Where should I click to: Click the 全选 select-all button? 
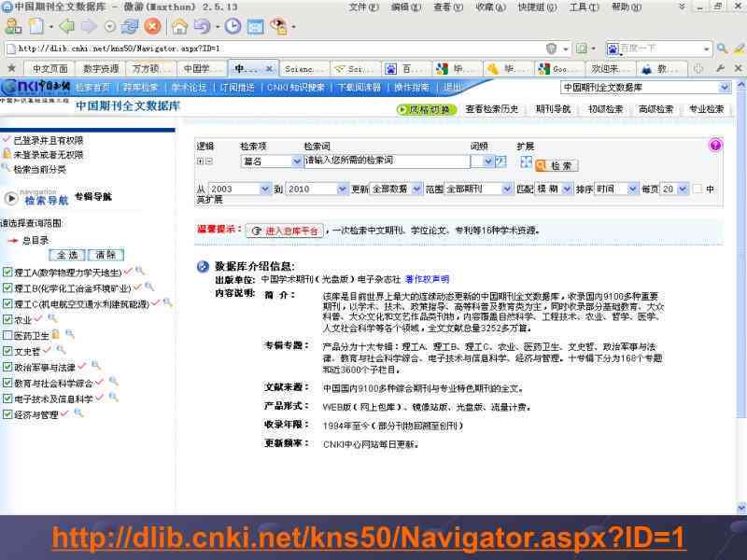(66, 255)
